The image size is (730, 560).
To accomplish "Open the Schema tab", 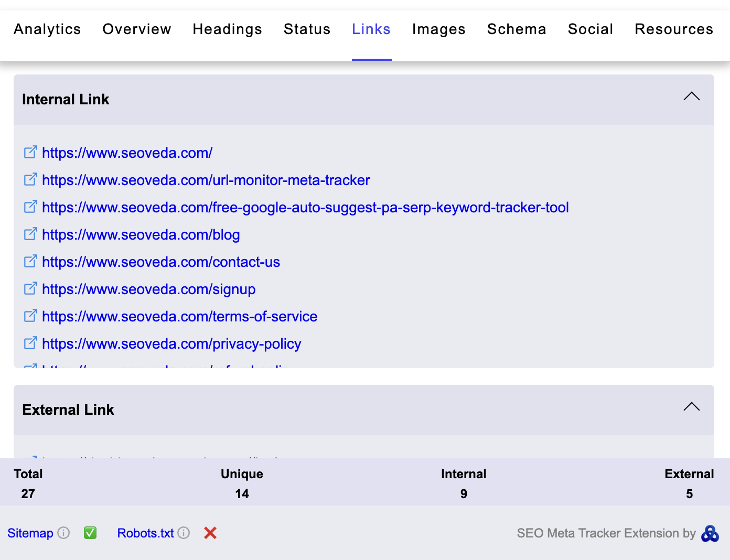I will click(x=517, y=29).
